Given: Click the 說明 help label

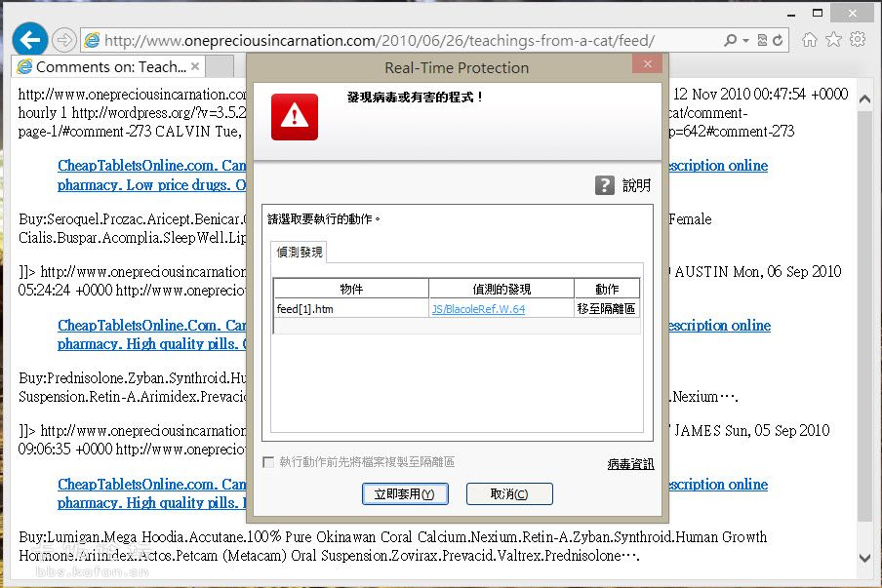Looking at the screenshot, I should pyautogui.click(x=637, y=185).
